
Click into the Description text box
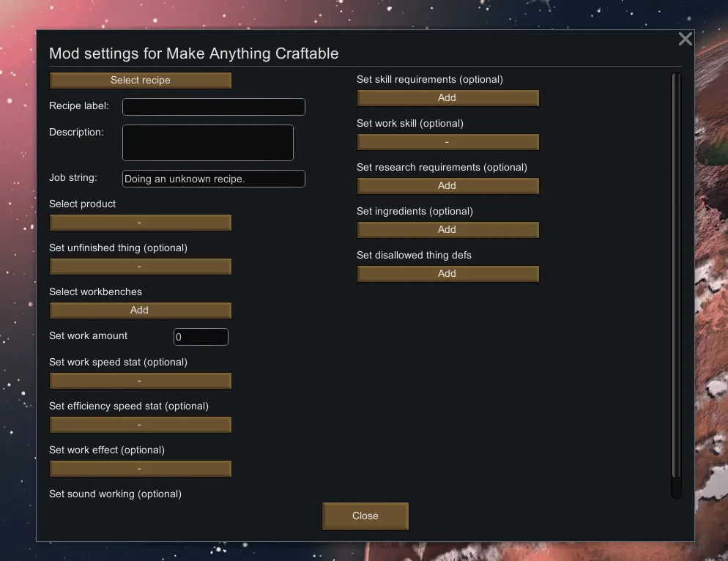[207, 143]
